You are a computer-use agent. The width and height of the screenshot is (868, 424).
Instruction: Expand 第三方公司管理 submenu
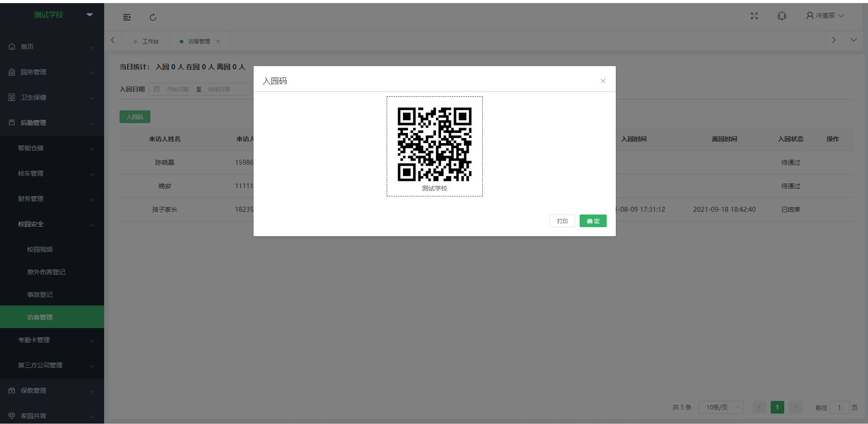pyautogui.click(x=52, y=365)
